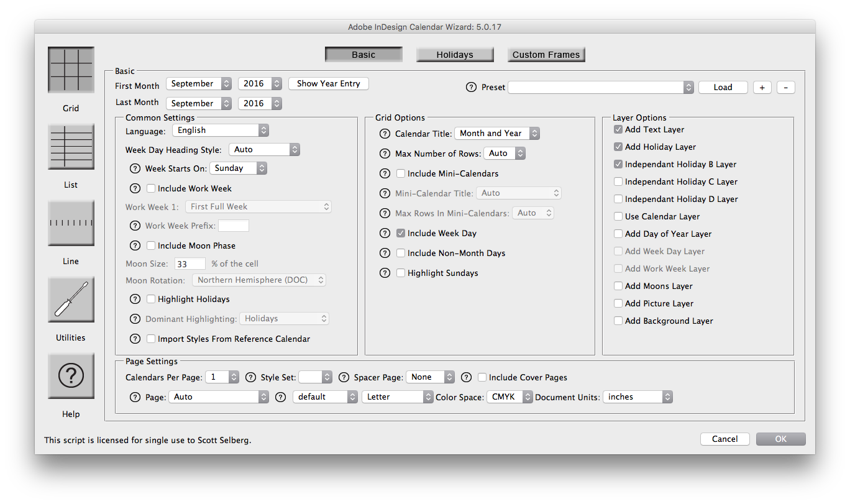Click the OK button

click(780, 439)
